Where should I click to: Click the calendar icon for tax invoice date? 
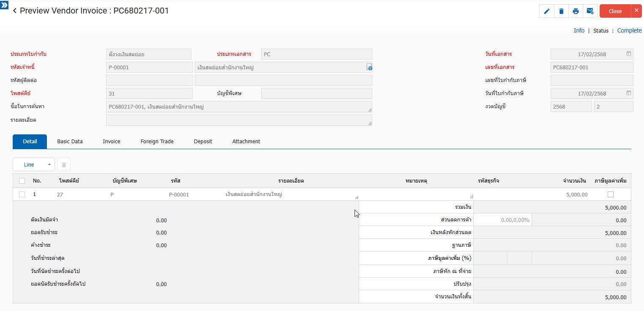coord(628,93)
